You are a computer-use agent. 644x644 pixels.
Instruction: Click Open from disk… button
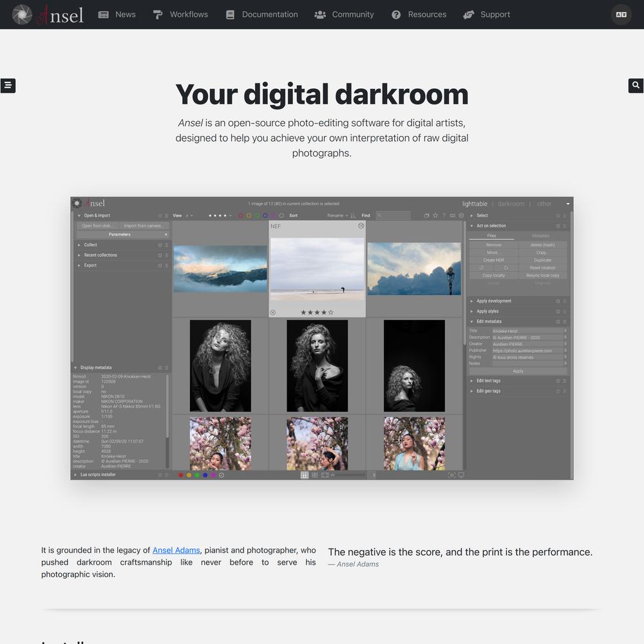(97, 225)
